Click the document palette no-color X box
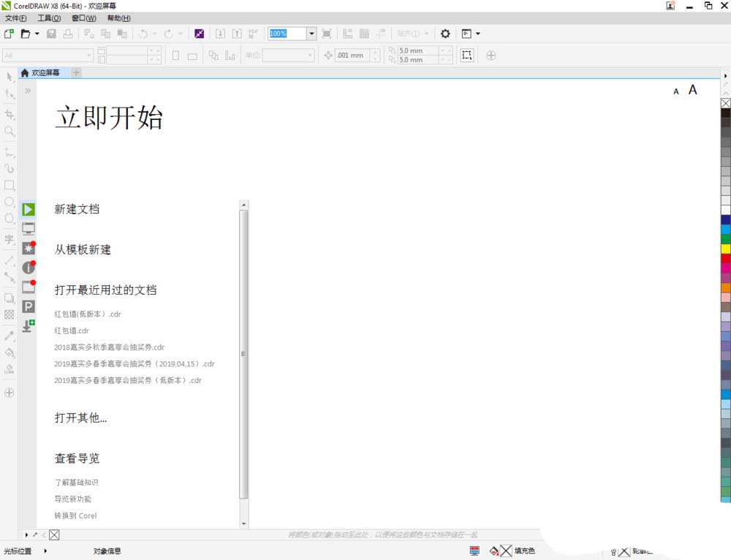This screenshot has height=560, width=731. 54,535
